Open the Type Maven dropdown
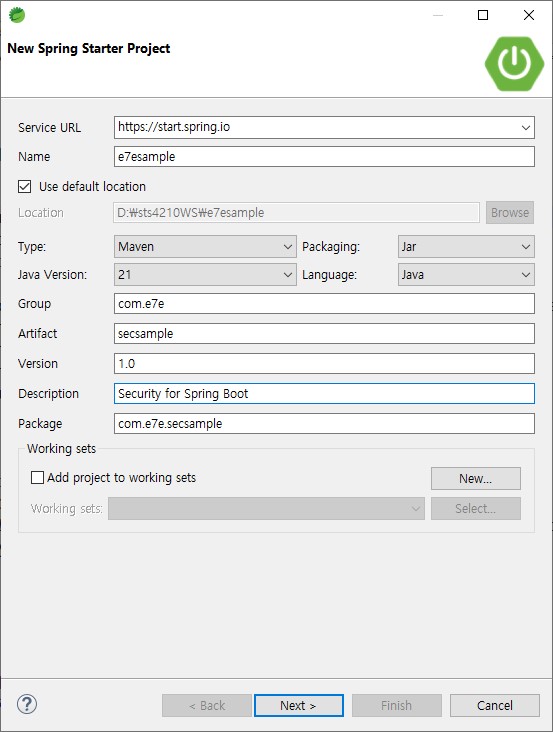This screenshot has width=553, height=732. click(x=205, y=246)
